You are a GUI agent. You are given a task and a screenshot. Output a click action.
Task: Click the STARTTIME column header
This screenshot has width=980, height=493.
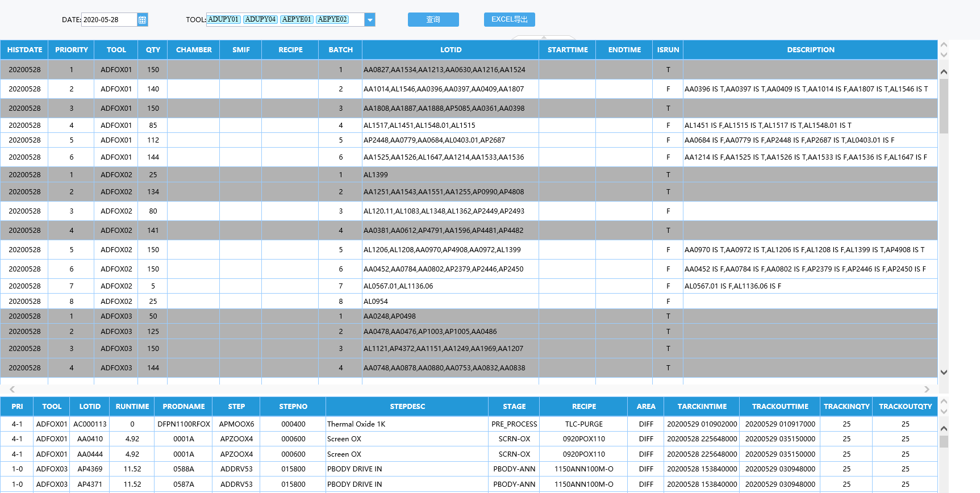[568, 50]
